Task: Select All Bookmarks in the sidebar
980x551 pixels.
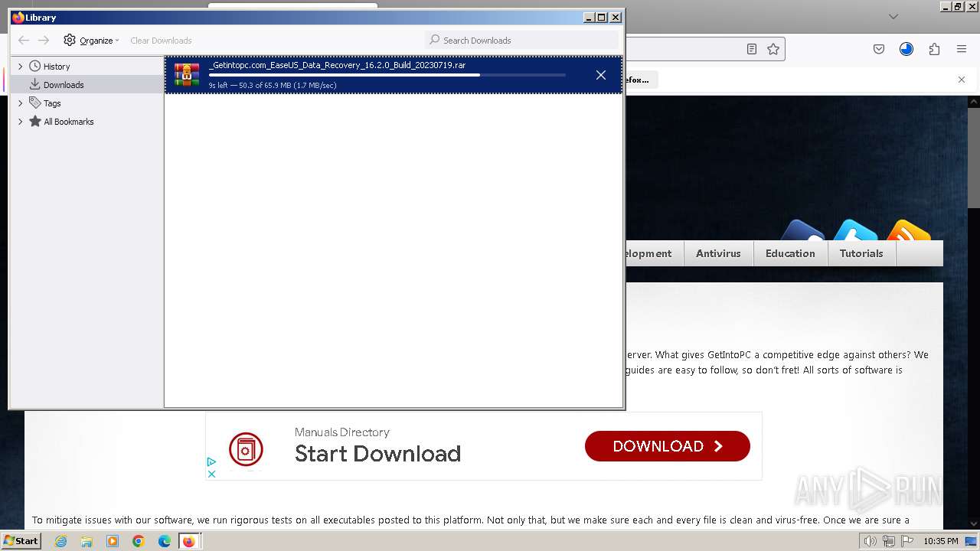Action: [x=68, y=122]
